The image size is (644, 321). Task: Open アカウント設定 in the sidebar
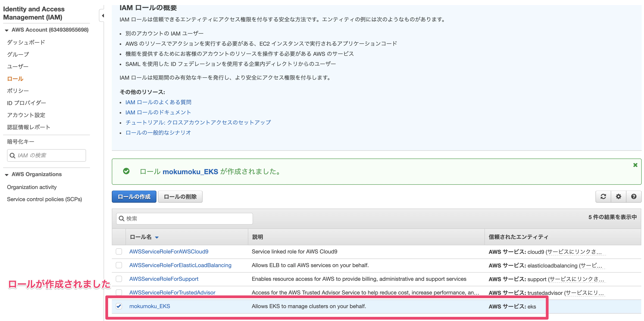[x=26, y=115]
